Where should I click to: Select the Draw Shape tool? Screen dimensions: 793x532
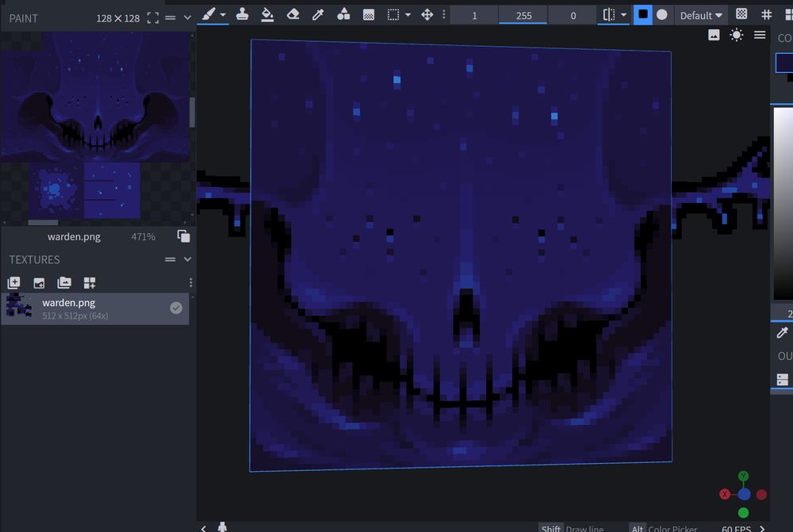[343, 14]
